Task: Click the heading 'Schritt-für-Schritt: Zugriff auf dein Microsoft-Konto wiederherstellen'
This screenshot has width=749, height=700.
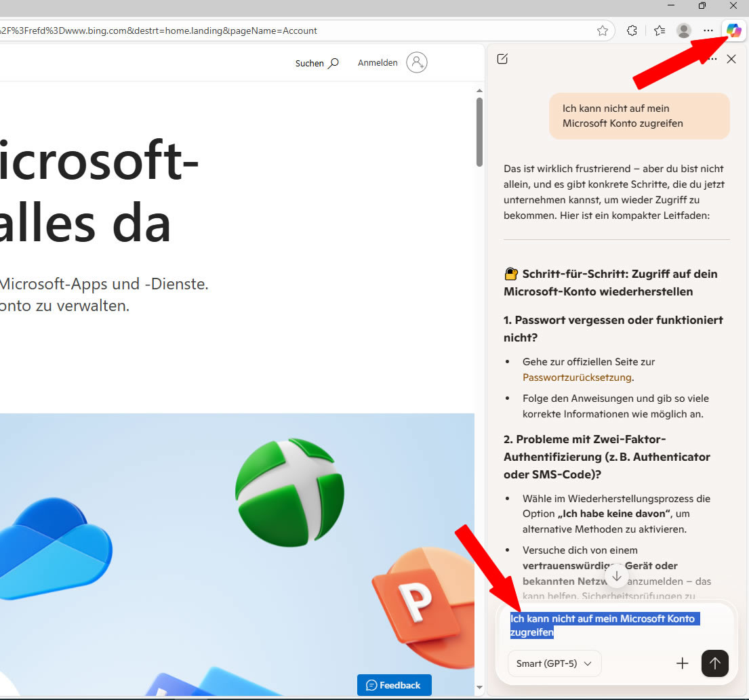Action: point(611,283)
